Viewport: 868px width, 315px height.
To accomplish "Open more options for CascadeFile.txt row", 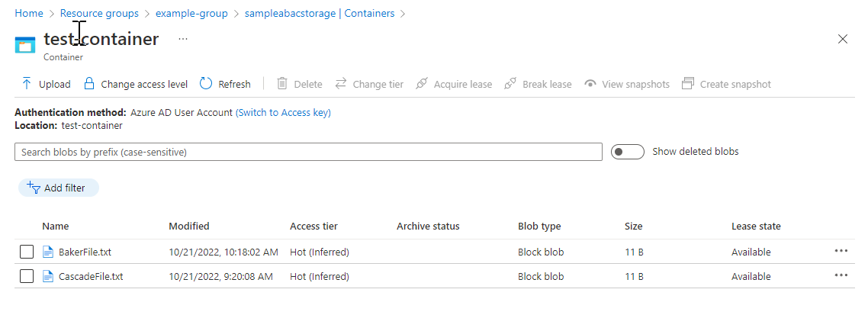I will (x=841, y=275).
